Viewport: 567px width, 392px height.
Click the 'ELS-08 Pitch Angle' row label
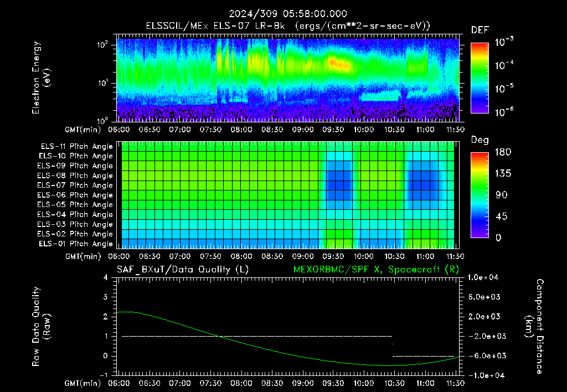coord(75,176)
